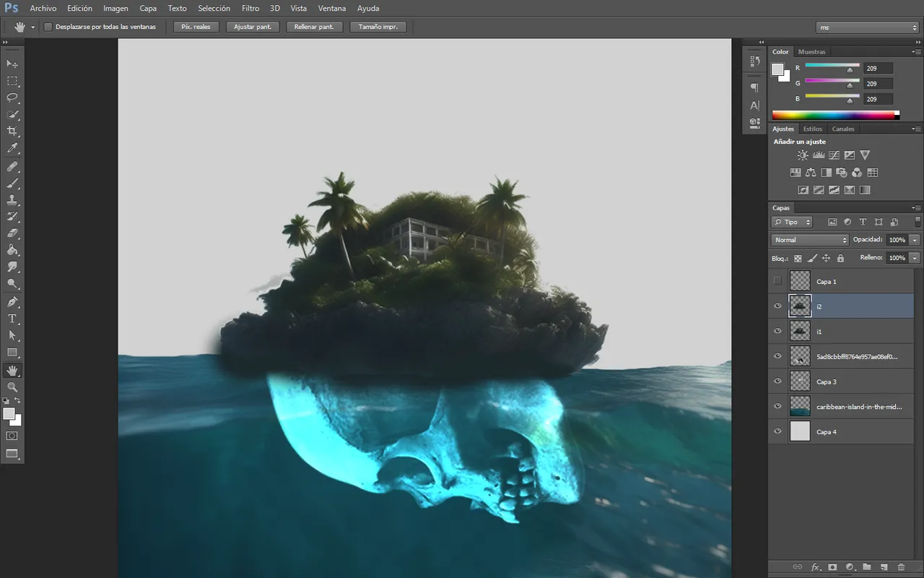
Task: Select the Rectangular Marquee tool
Action: [x=12, y=81]
